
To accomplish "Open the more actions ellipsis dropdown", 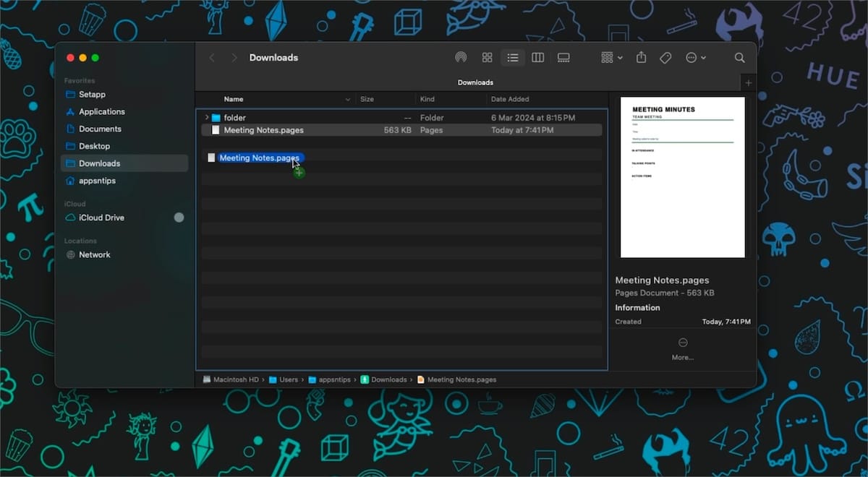I will tap(693, 57).
